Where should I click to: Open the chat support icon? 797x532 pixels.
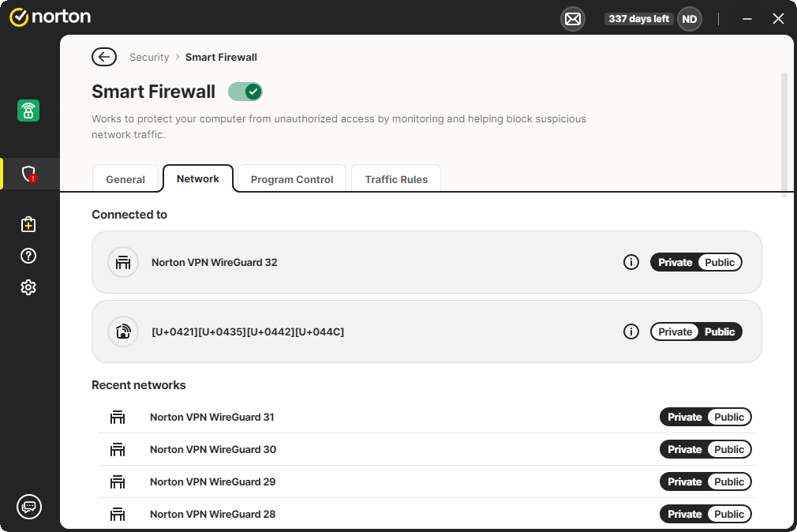click(x=29, y=507)
